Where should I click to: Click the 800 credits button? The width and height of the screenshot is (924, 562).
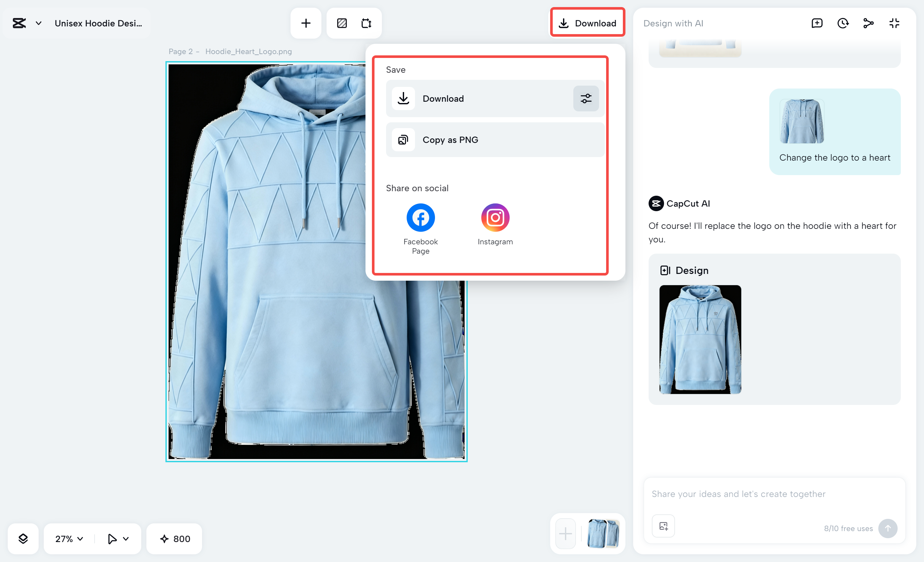pos(174,539)
